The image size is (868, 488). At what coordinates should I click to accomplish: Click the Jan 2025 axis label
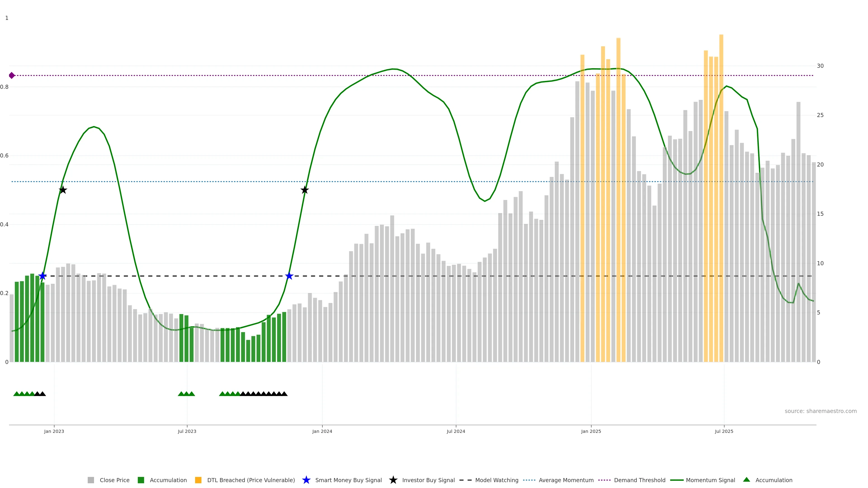click(x=591, y=431)
